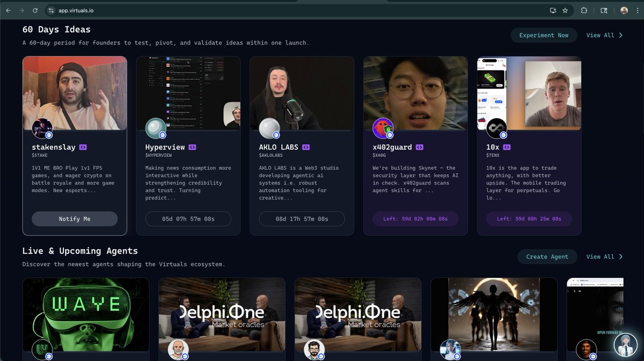The image size is (644, 361).
Task: Click the WAVE agent green avatar icon
Action: pyautogui.click(x=42, y=350)
